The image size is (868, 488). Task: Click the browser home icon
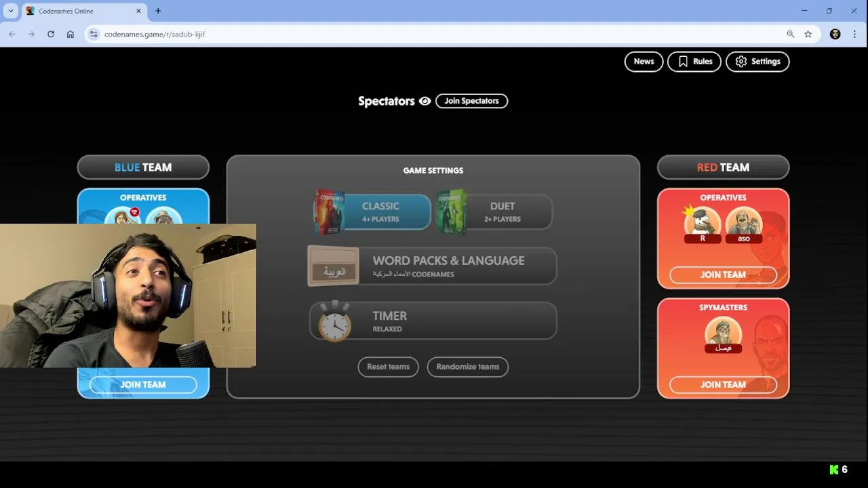[x=71, y=34]
